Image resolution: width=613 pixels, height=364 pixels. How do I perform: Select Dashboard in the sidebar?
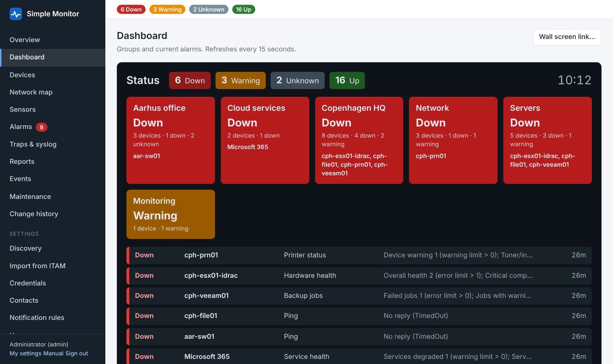tap(52, 57)
